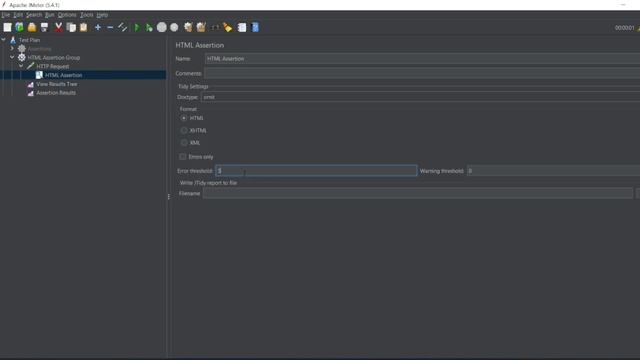The image size is (640, 360).
Task: Expand the disabled Assertions thread group
Action: click(12, 49)
